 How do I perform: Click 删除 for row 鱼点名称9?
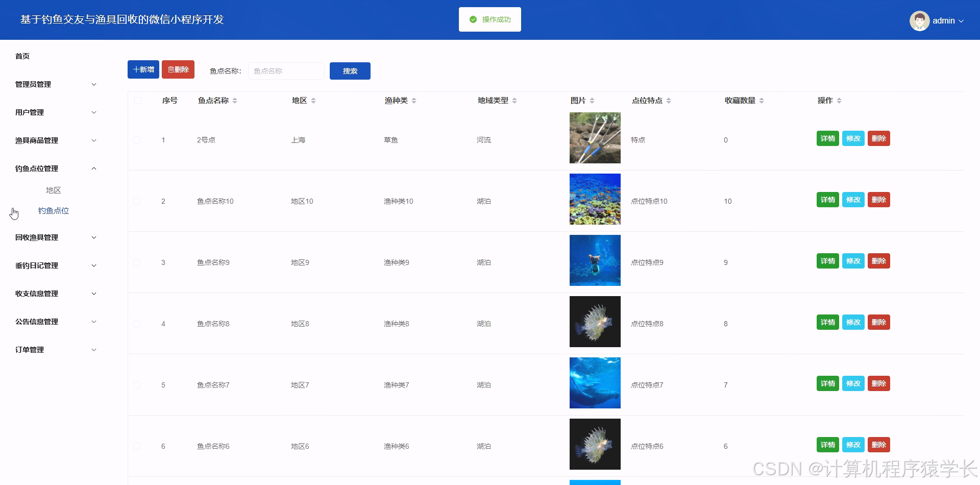(x=879, y=261)
